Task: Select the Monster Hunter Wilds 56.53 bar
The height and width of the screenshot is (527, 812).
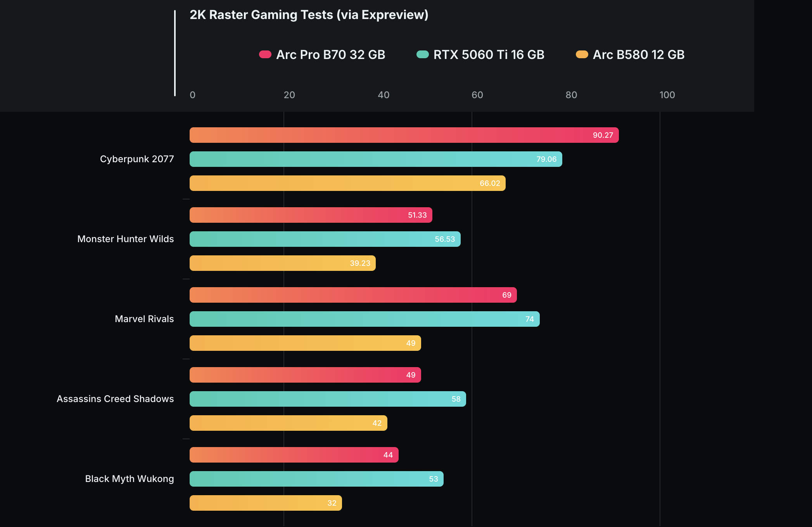Action: click(325, 239)
